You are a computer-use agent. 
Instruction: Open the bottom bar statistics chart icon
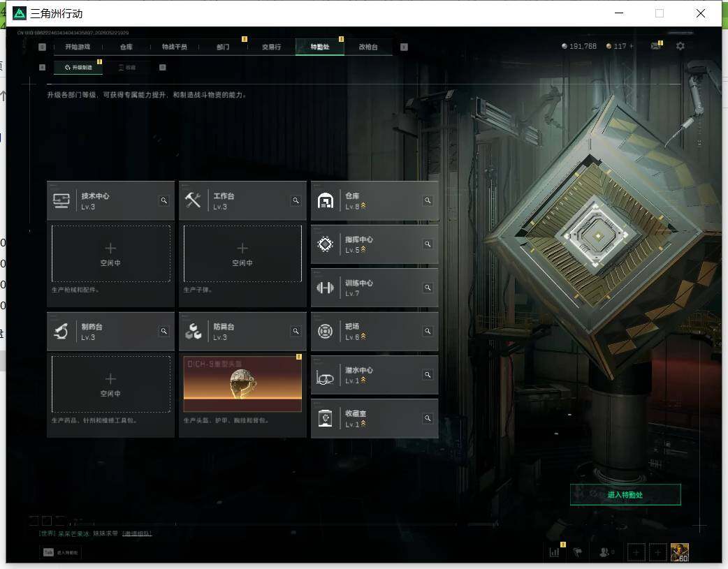click(x=554, y=552)
